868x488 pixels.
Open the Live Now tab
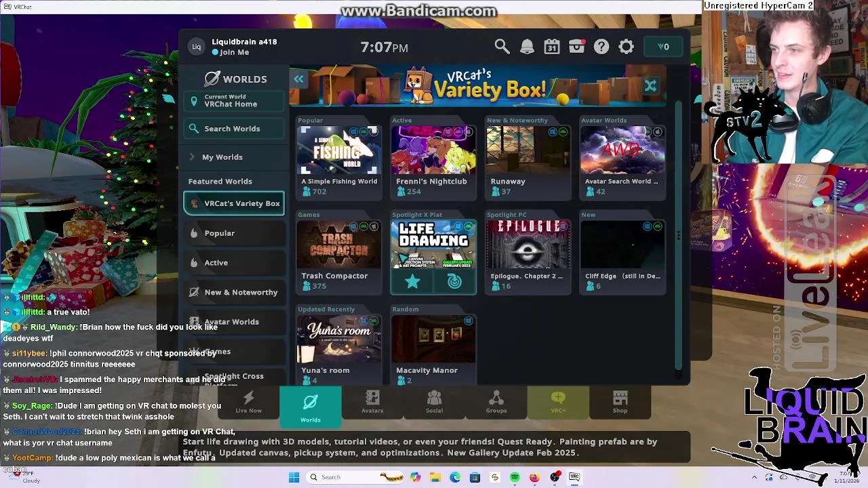[x=248, y=402]
